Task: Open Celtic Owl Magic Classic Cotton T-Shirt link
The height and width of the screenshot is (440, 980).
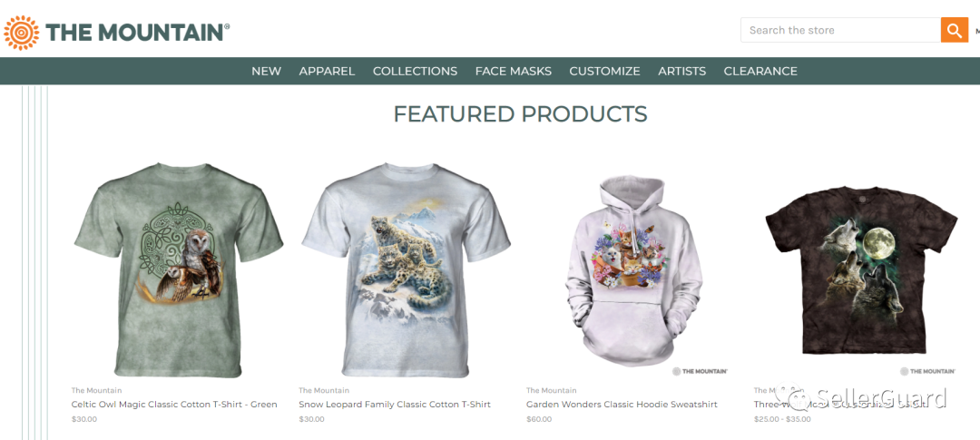Action: coord(174,405)
